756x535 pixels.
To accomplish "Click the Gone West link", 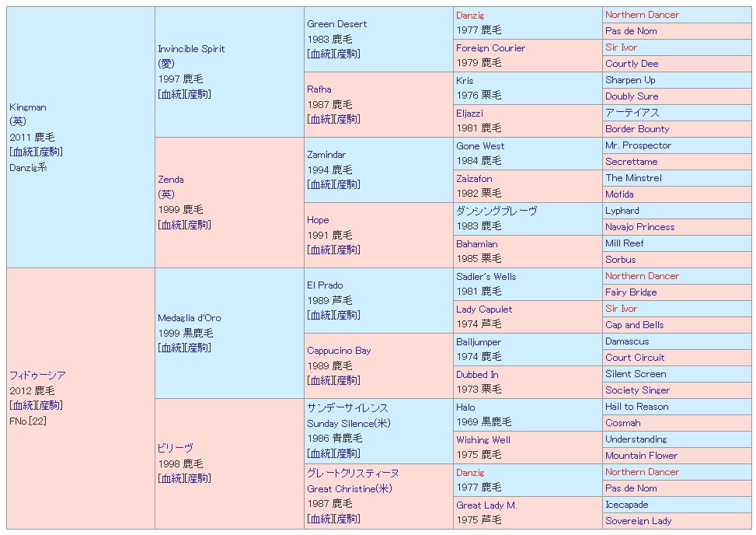I will point(480,146).
